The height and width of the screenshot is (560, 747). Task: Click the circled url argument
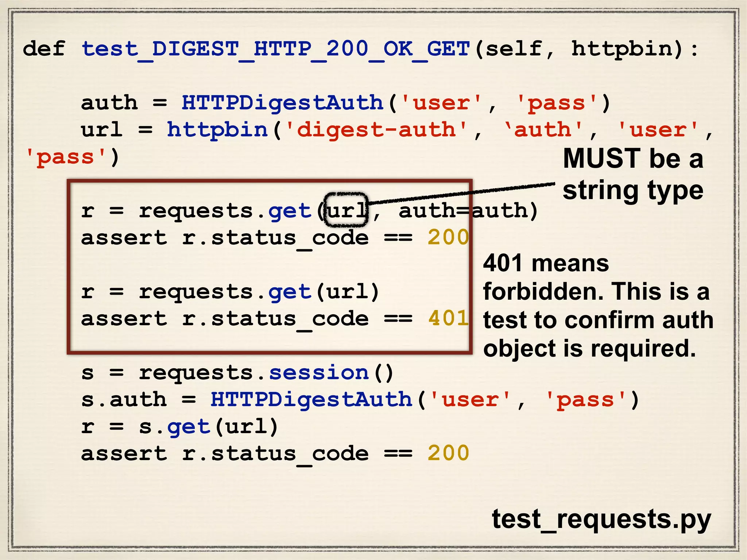coord(346,210)
